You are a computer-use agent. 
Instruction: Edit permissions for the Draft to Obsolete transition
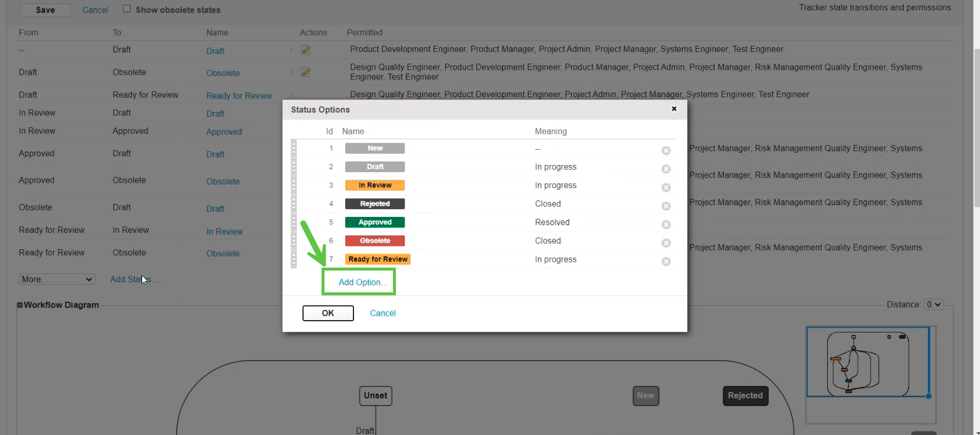[x=305, y=72]
